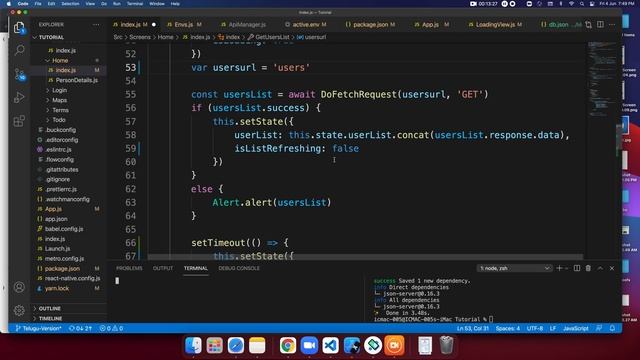This screenshot has height=360, width=640.
Task: Open Google Chrome from the Dock
Action: [288, 345]
